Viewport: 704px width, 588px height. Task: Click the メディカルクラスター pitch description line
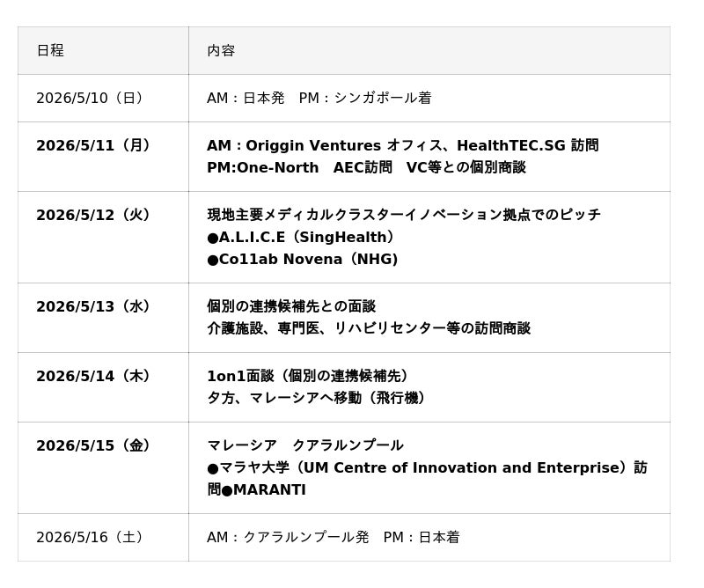tap(403, 216)
